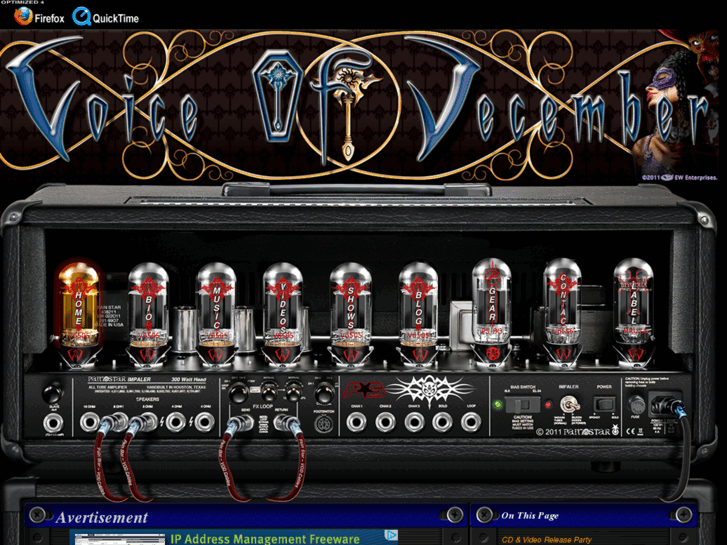
Task: Click the LOOP jack
Action: tap(471, 422)
